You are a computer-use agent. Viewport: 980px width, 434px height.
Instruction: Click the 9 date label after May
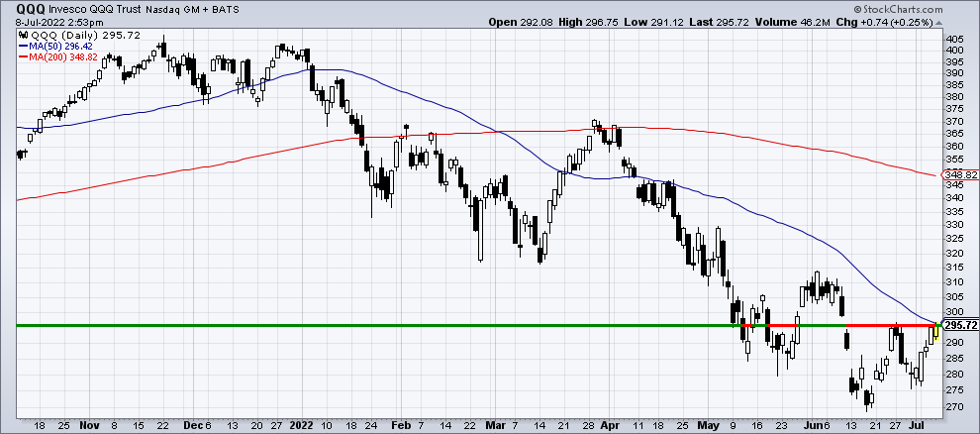[x=735, y=425]
